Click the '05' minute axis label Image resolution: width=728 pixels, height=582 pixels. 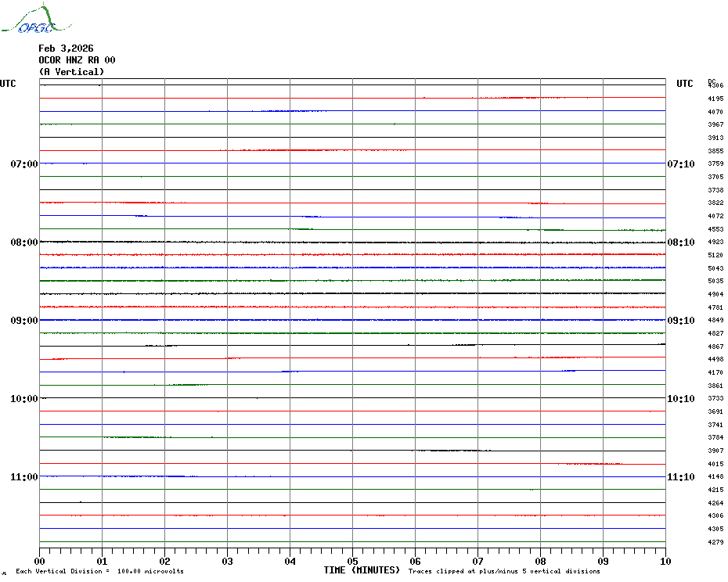353,562
